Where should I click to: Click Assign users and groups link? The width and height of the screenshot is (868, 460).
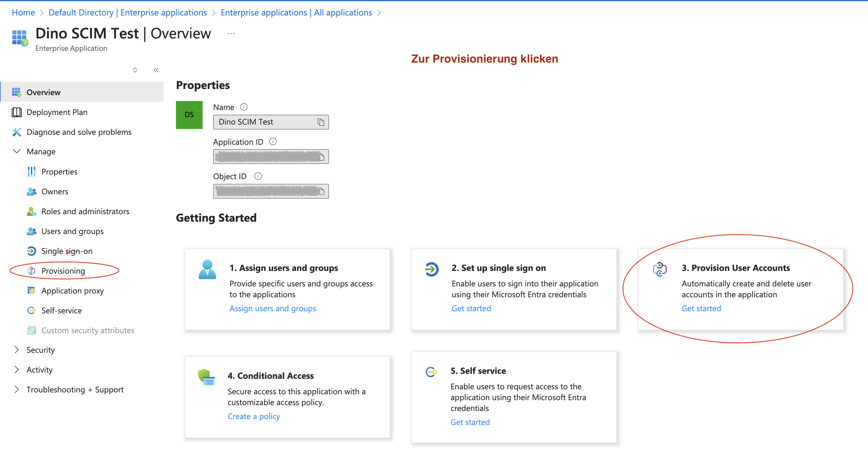273,308
